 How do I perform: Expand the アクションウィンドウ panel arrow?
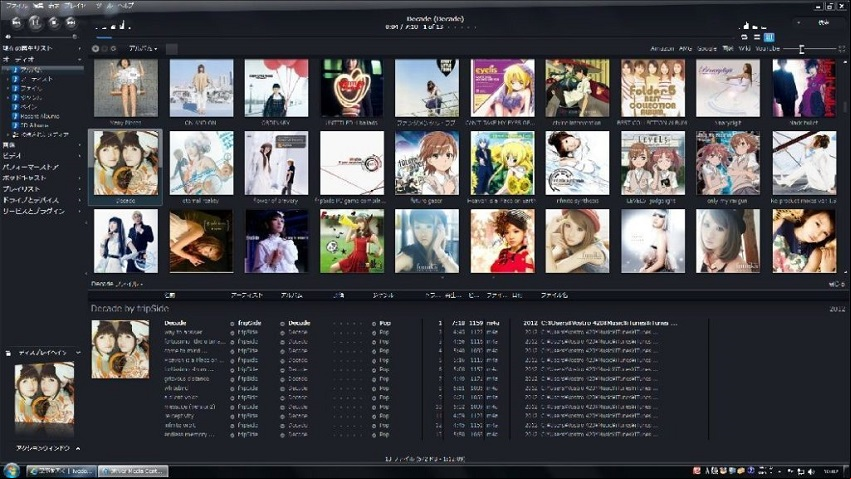(78, 449)
